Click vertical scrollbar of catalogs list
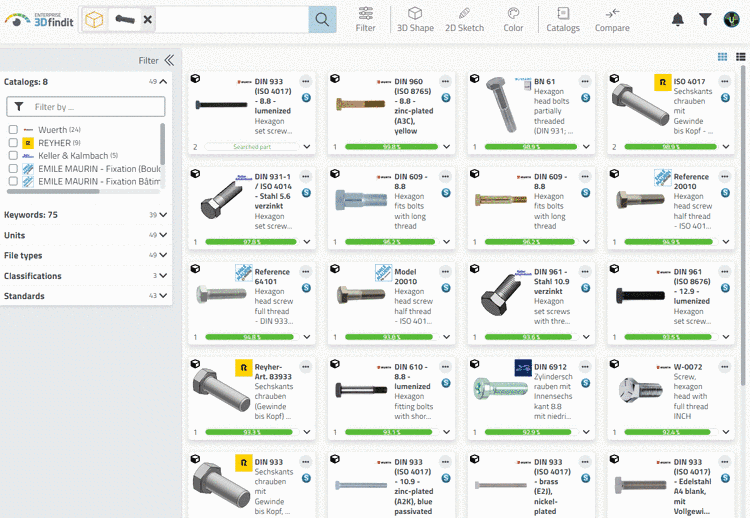The height and width of the screenshot is (518, 750). click(163, 144)
